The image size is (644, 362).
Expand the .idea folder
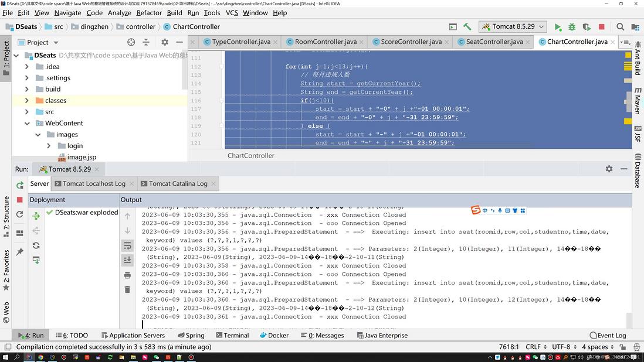[x=27, y=66]
